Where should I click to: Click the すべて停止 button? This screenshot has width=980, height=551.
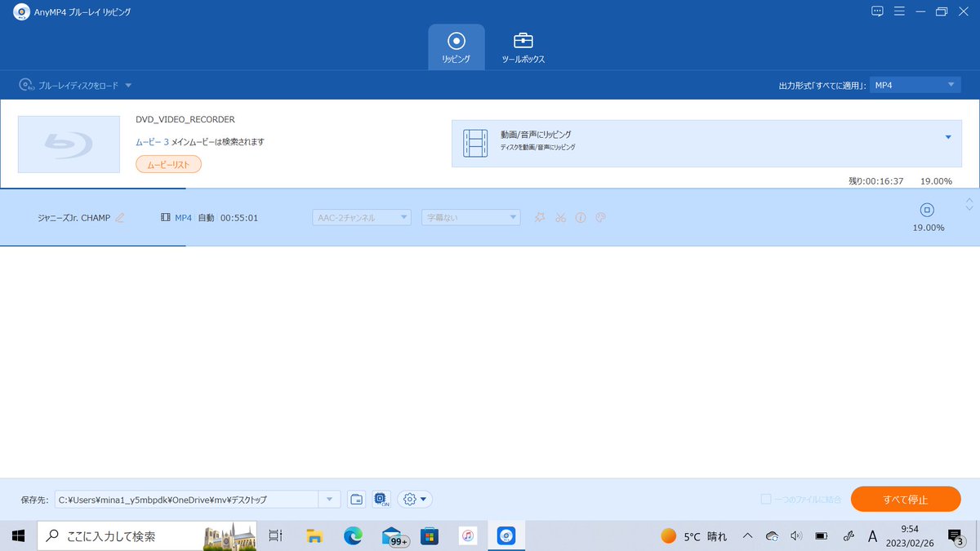click(906, 499)
